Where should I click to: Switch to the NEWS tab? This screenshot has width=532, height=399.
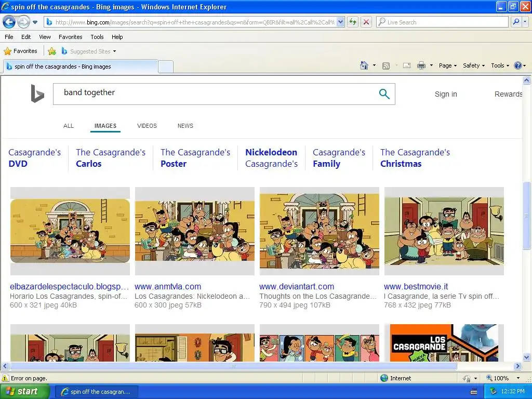[x=185, y=126]
